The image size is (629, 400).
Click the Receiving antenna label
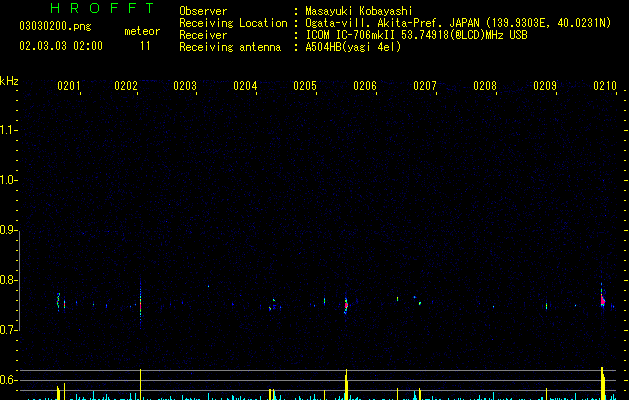tap(230, 47)
